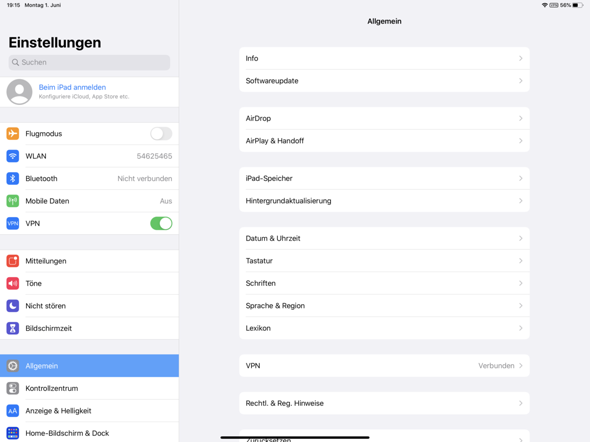Open WLAN via its blue Wi-Fi icon
Image resolution: width=590 pixels, height=442 pixels.
tap(13, 156)
